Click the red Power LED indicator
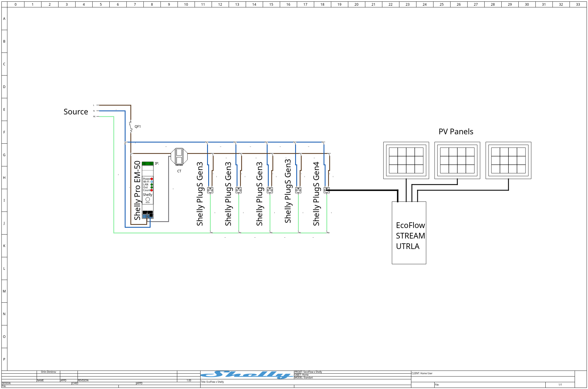Screen dimensions: 588x389 (x=152, y=179)
